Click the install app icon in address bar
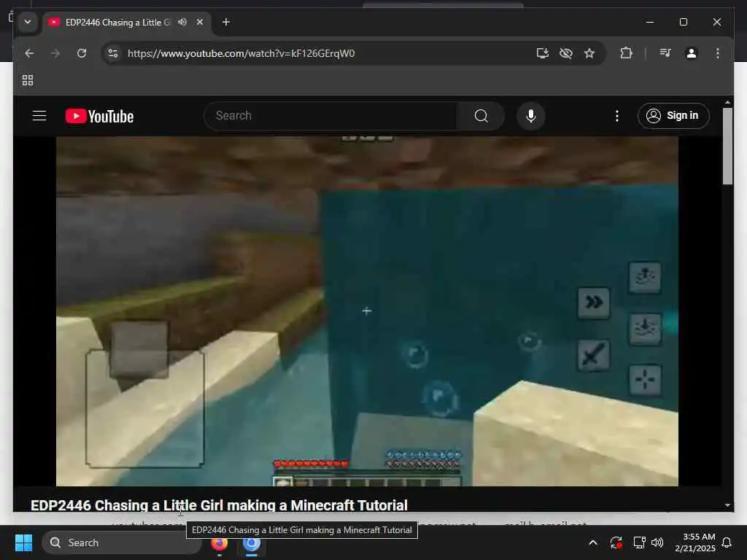Viewport: 747px width, 560px height. tap(543, 53)
